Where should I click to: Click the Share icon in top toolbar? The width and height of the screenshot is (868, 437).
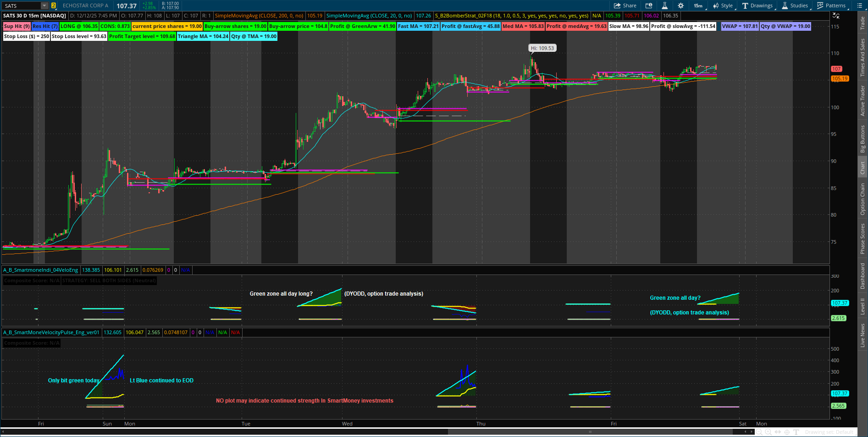625,6
